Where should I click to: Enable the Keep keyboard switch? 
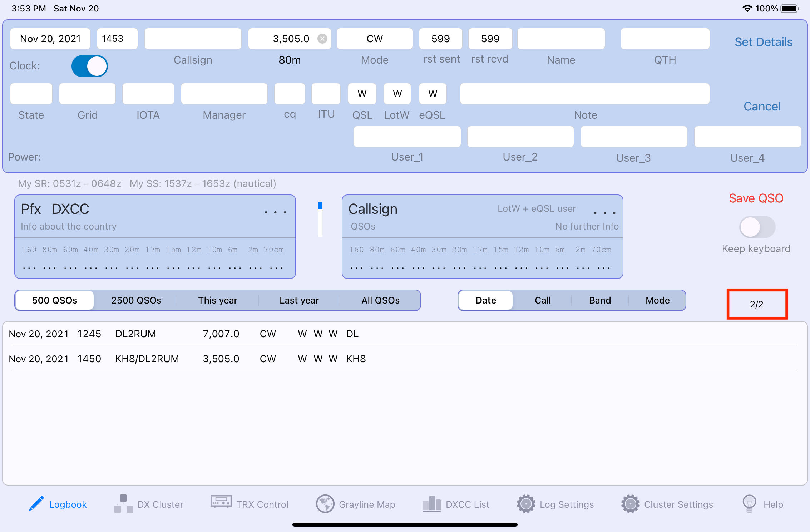(757, 227)
